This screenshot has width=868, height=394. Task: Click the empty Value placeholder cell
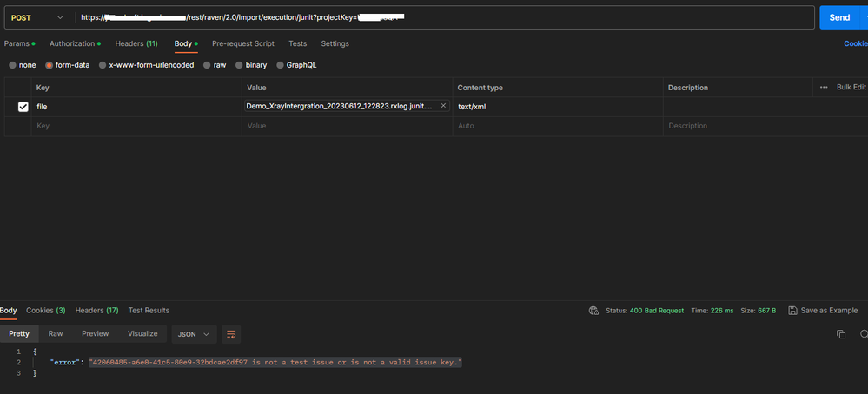coord(347,126)
